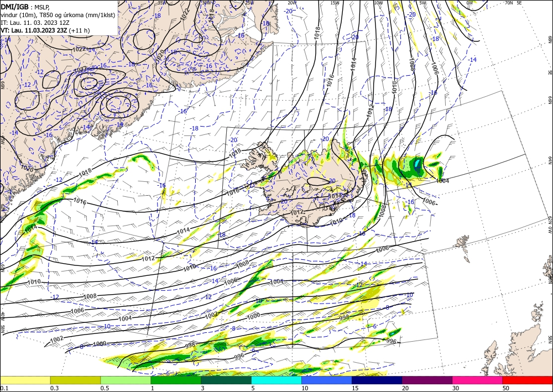Click the "5W" longitude label
The image size is (553, 392).
pos(422,3)
